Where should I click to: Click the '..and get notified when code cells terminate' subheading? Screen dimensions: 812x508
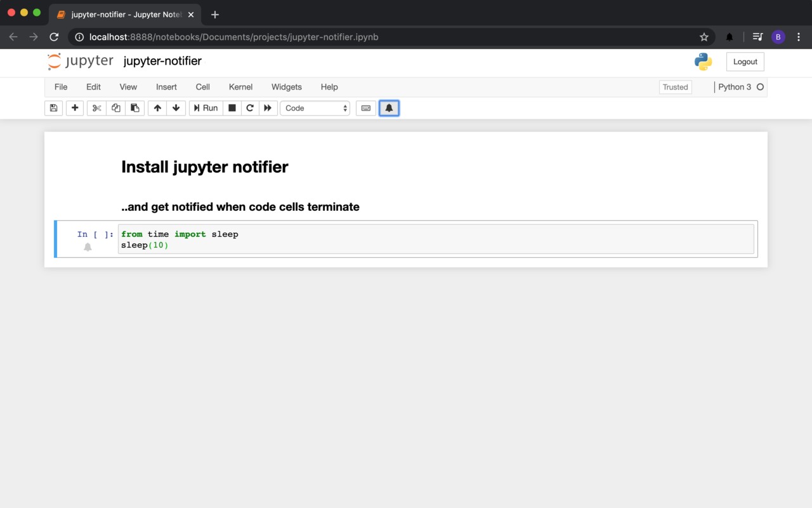coord(240,206)
